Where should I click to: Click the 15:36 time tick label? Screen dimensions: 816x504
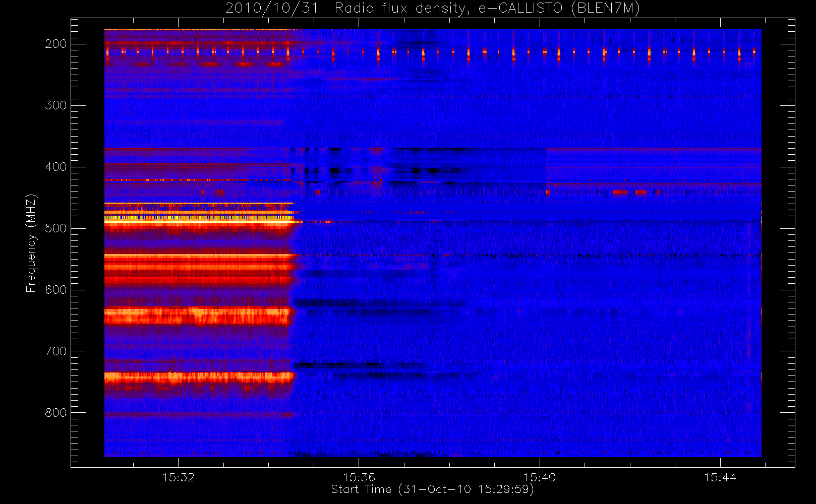(359, 477)
